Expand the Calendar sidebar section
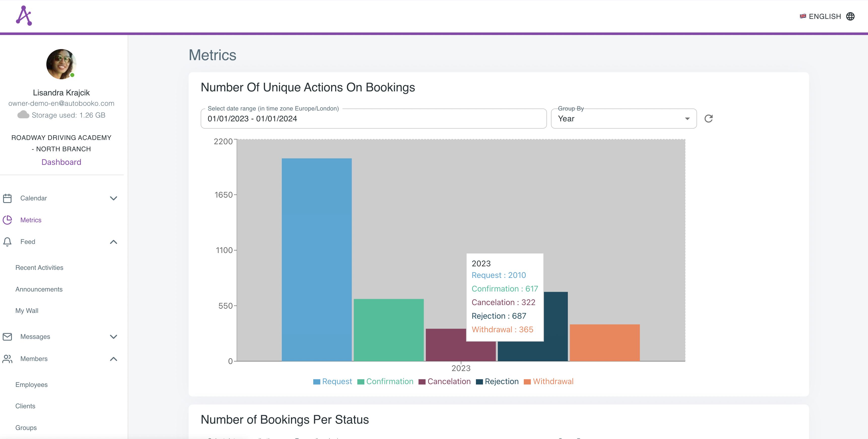This screenshot has height=439, width=868. [x=114, y=198]
